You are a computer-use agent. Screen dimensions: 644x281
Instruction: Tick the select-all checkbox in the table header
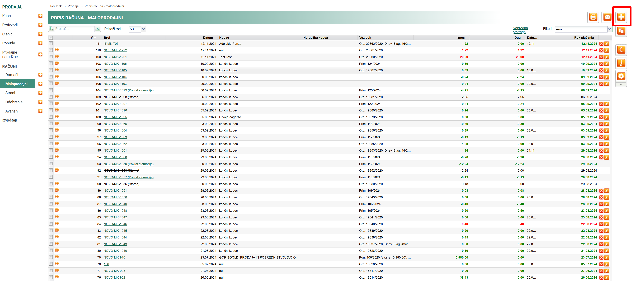[51, 38]
